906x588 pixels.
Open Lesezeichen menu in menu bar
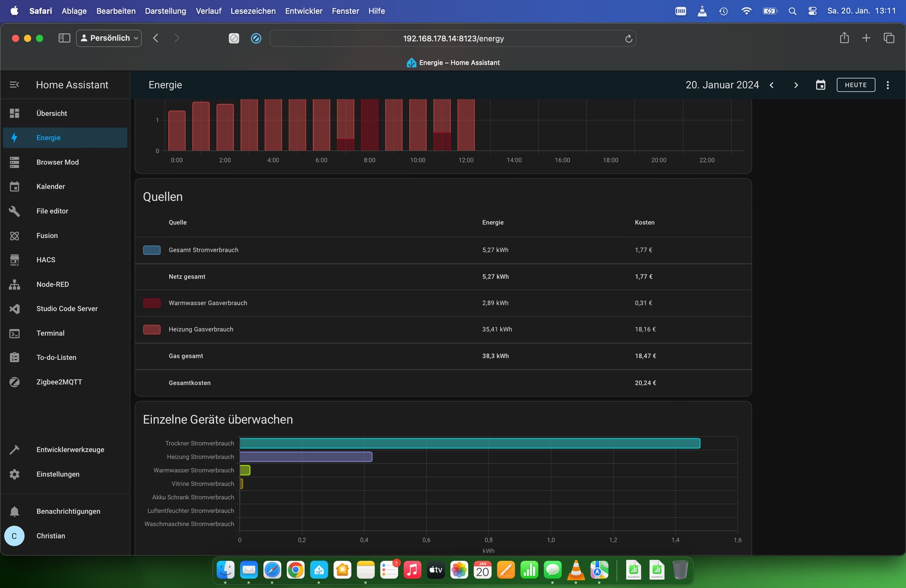[253, 11]
